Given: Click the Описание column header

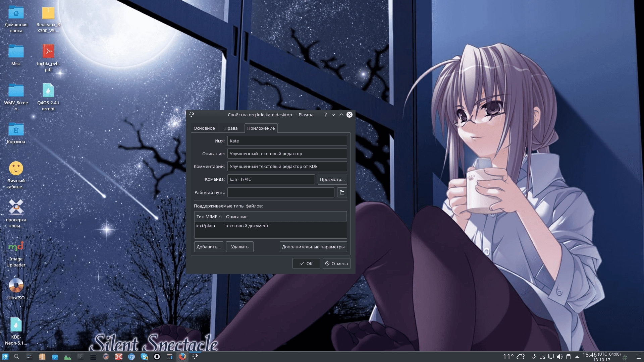Looking at the screenshot, I should pyautogui.click(x=285, y=217).
